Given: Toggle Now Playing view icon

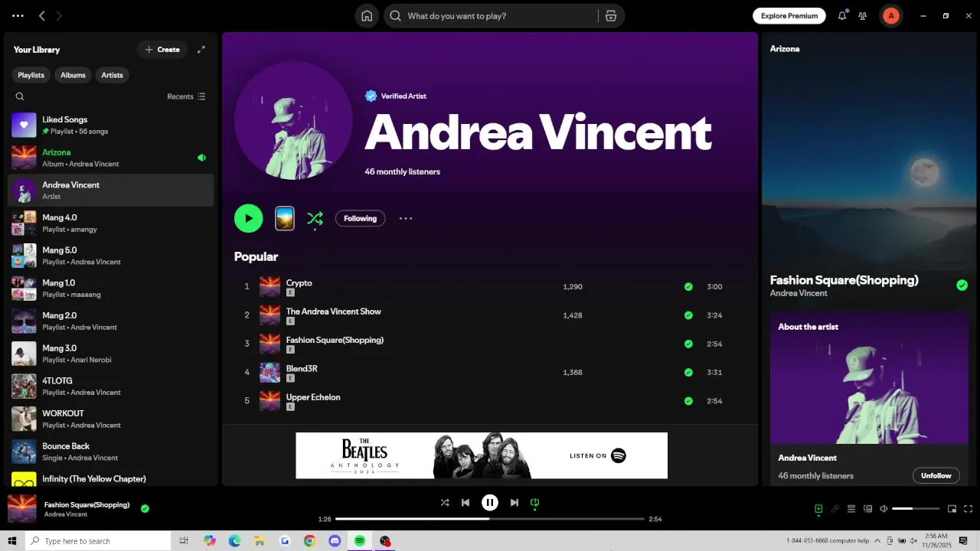Looking at the screenshot, I should pyautogui.click(x=818, y=509).
